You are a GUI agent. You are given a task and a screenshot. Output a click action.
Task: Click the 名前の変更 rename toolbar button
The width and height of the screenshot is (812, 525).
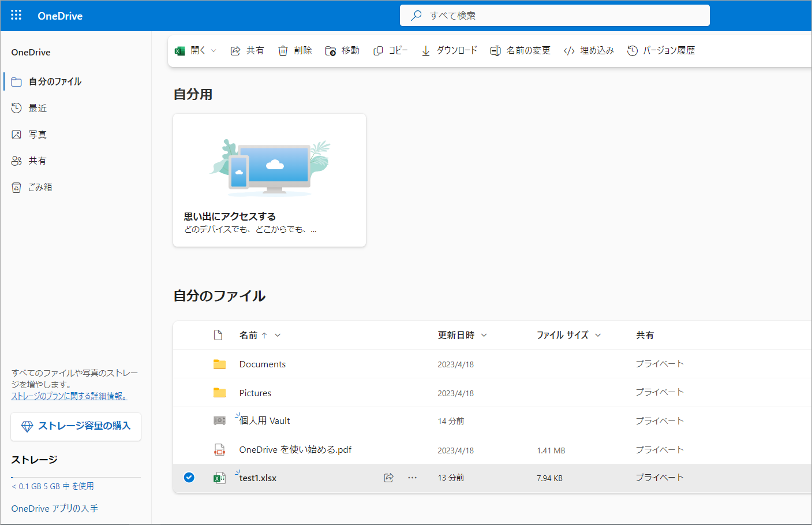point(521,51)
